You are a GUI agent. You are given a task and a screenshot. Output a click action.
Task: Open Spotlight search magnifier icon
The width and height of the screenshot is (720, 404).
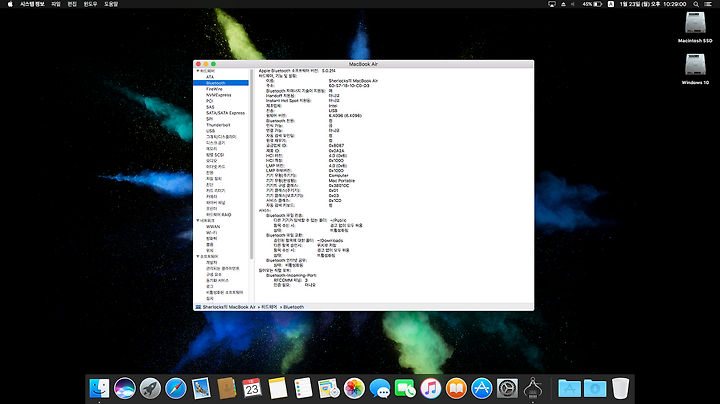tap(696, 4)
